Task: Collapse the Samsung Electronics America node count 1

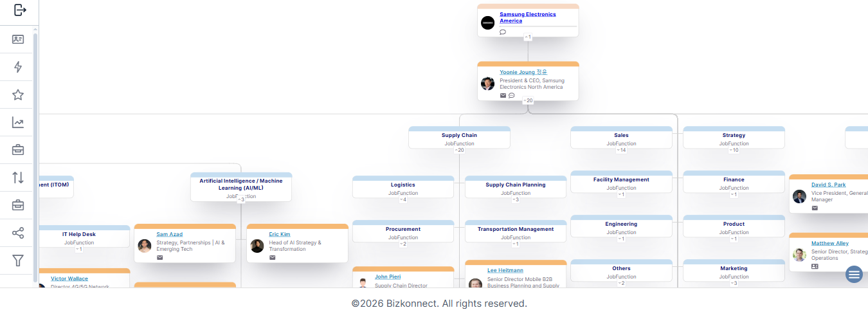Action: click(x=528, y=37)
